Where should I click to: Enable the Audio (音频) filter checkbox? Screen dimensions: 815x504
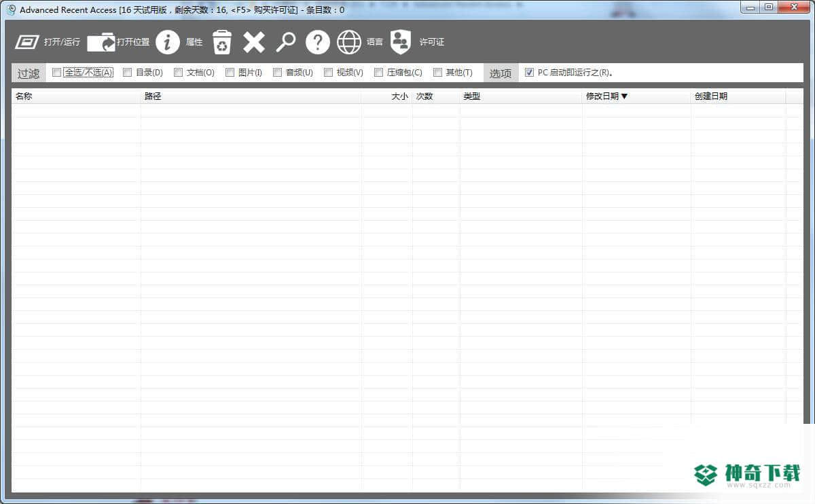point(277,72)
